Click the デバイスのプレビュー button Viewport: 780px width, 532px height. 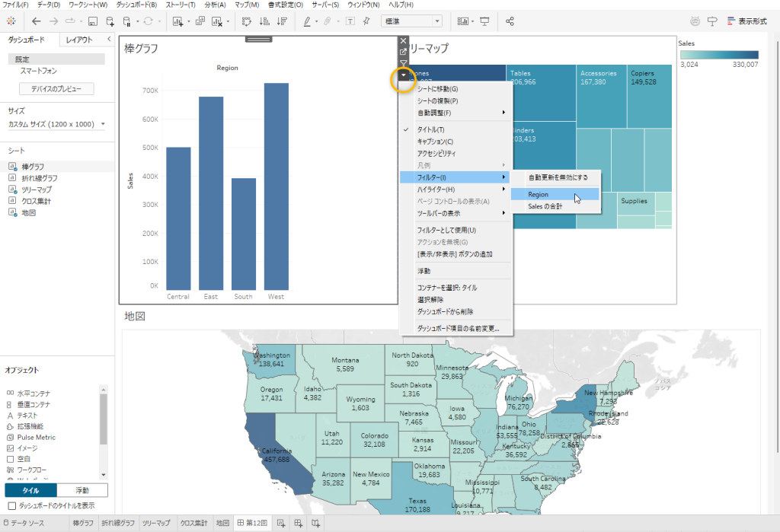coord(57,89)
